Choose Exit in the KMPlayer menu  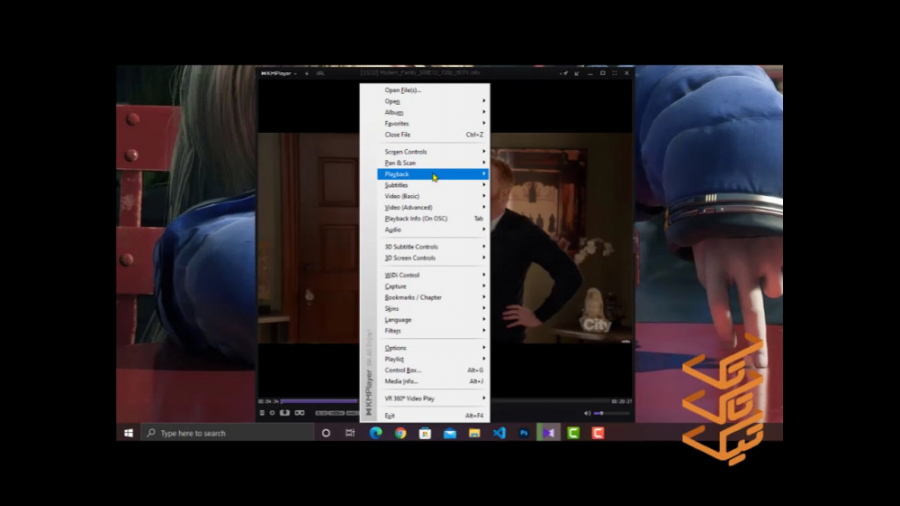pyautogui.click(x=433, y=415)
